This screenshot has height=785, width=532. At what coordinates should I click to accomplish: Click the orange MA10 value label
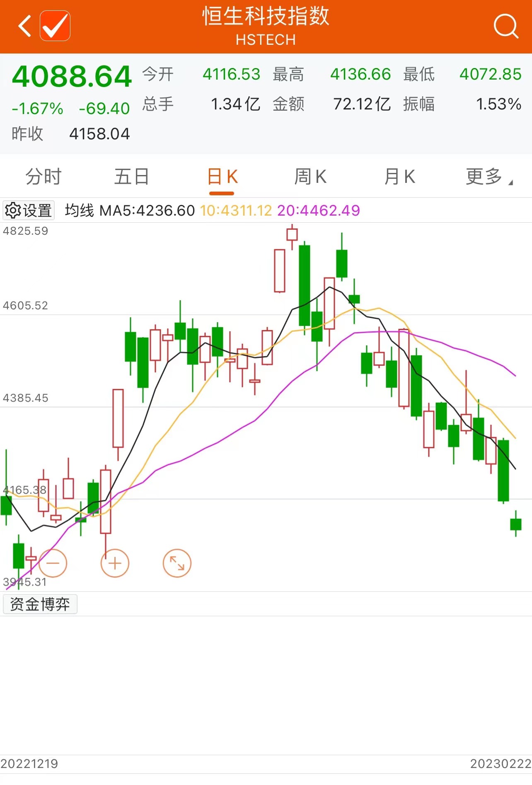[236, 211]
